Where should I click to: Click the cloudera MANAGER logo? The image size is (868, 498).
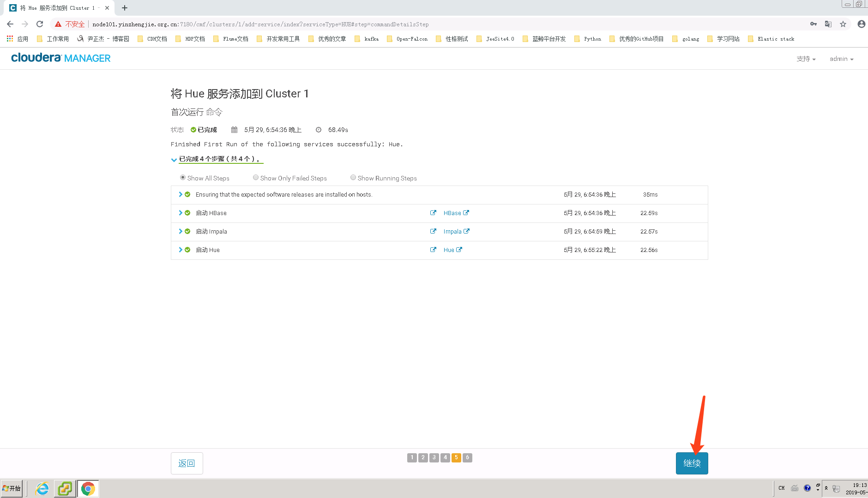(x=60, y=58)
